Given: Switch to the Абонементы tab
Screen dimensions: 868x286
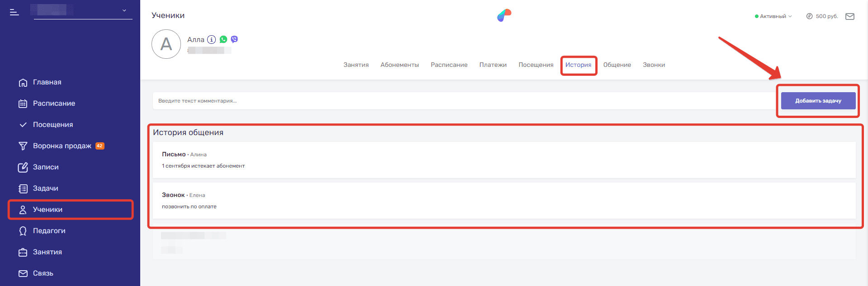Looking at the screenshot, I should click(399, 65).
